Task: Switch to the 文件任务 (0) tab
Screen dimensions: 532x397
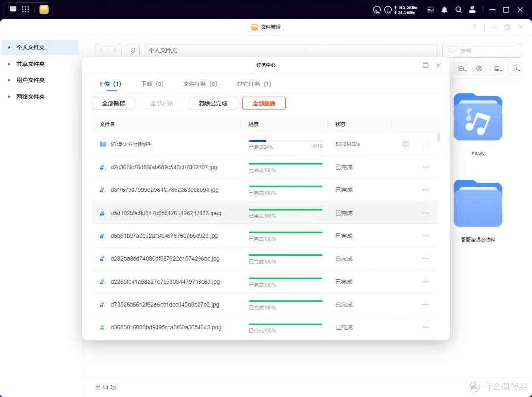Action: (x=200, y=84)
